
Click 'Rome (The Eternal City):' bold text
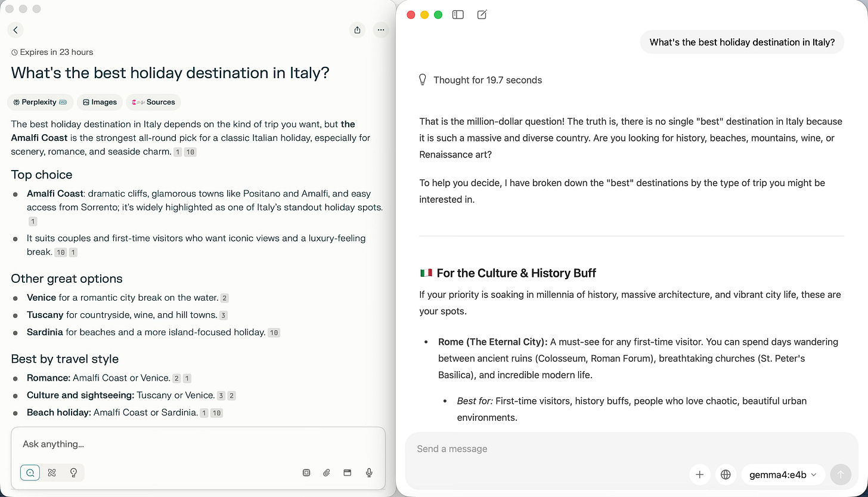click(493, 342)
